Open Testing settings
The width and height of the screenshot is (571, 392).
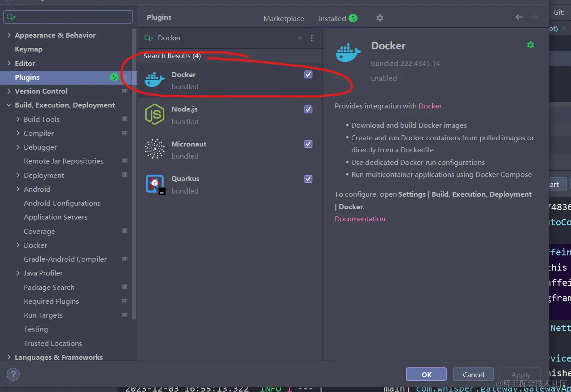click(x=36, y=329)
